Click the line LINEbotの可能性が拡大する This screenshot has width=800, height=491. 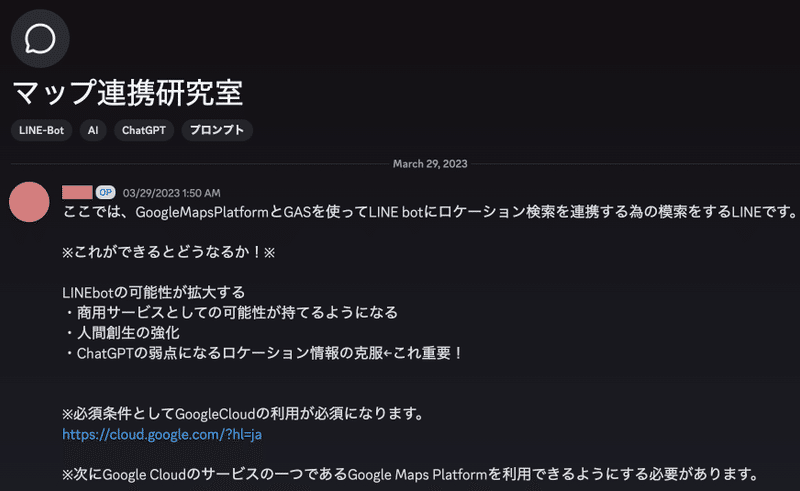[x=154, y=292]
